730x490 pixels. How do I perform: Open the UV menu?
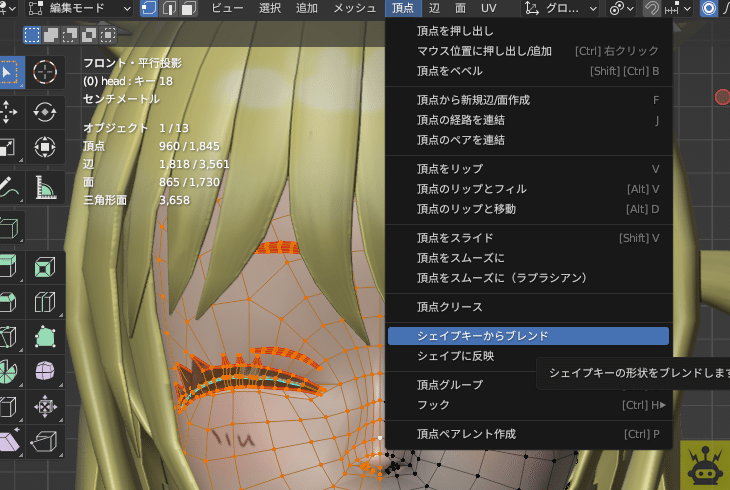(488, 8)
